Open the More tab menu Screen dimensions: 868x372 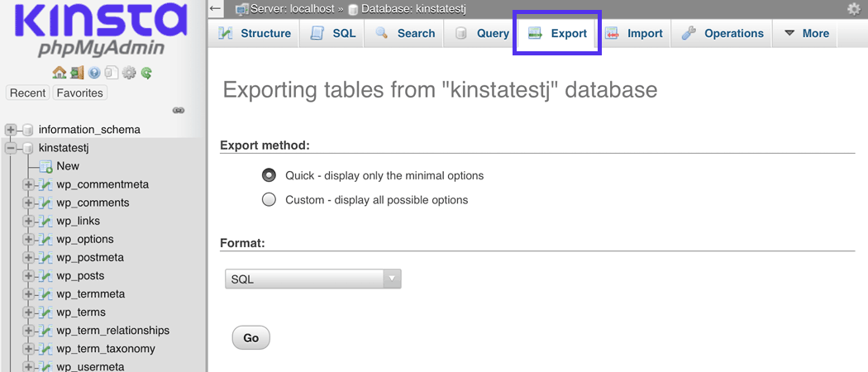pyautogui.click(x=806, y=34)
